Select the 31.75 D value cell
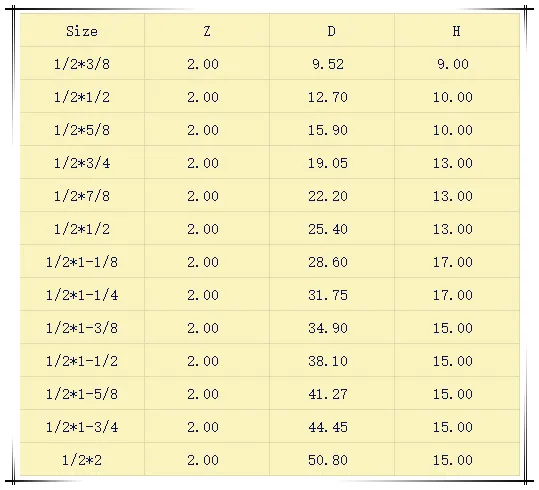The image size is (539, 490). pyautogui.click(x=332, y=295)
